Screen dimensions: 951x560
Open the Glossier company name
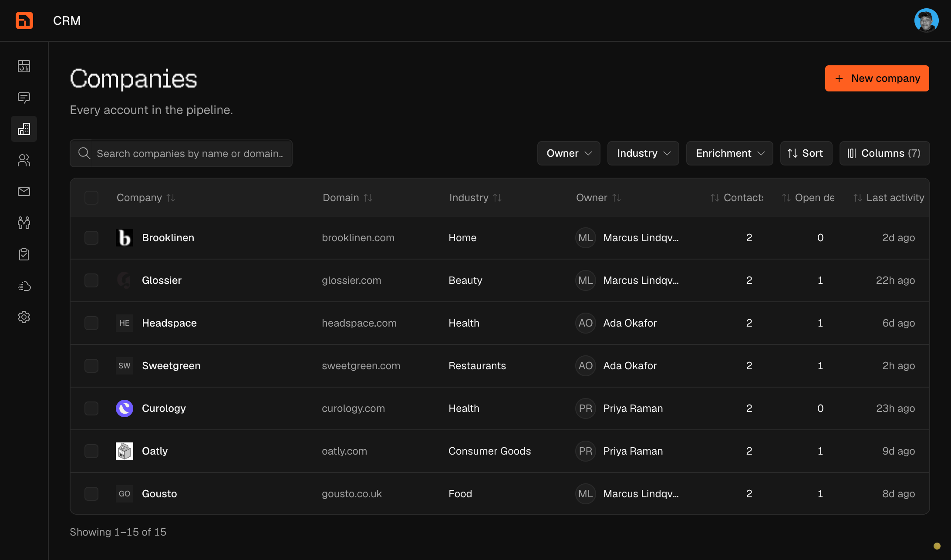pos(162,280)
